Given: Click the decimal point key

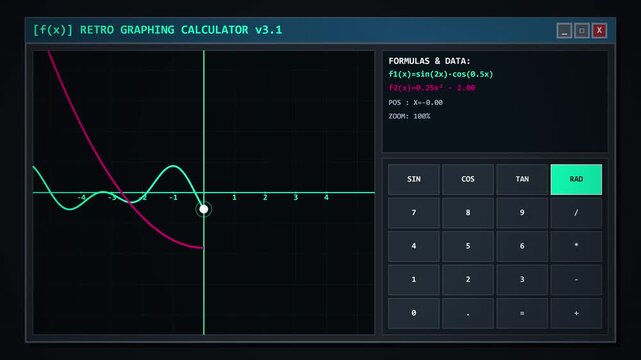Looking at the screenshot, I should pyautogui.click(x=468, y=313).
